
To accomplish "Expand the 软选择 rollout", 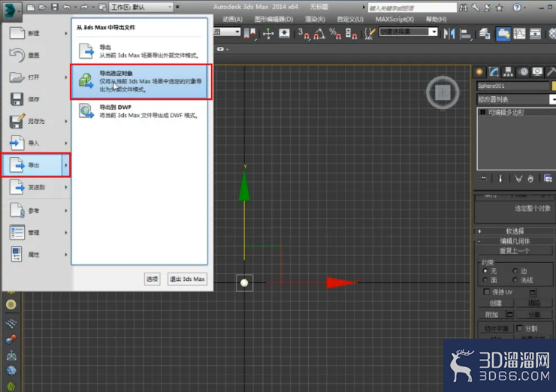I will 515,231.
